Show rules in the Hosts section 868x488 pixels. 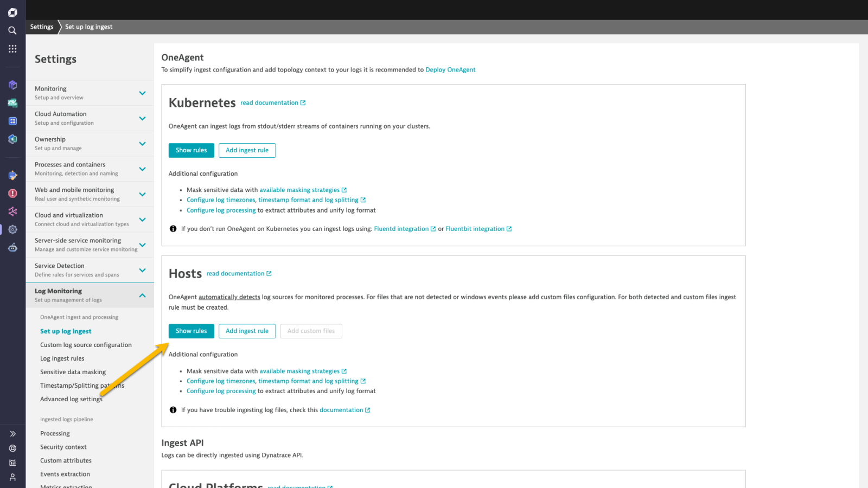click(x=191, y=331)
